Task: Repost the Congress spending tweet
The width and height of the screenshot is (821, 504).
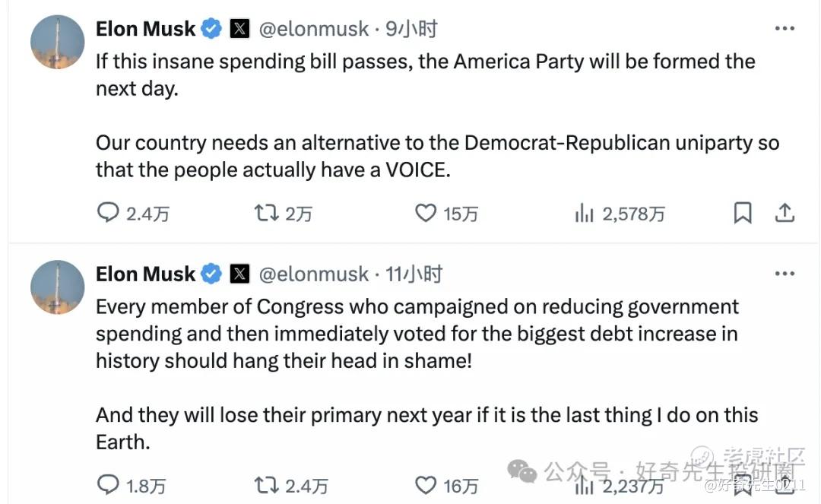Action: (266, 484)
